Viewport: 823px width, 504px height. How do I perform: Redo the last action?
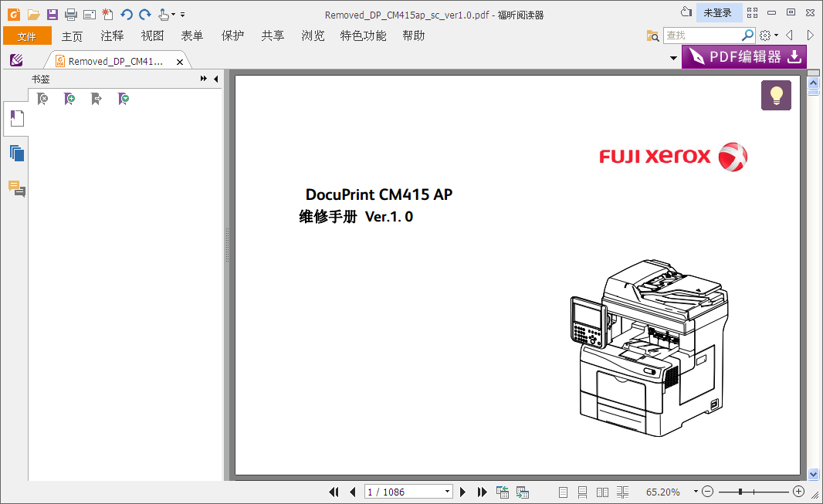pyautogui.click(x=145, y=15)
